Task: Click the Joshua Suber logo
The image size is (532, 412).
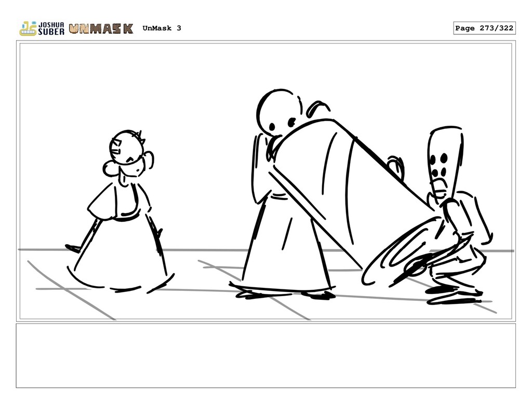Action: (x=42, y=29)
